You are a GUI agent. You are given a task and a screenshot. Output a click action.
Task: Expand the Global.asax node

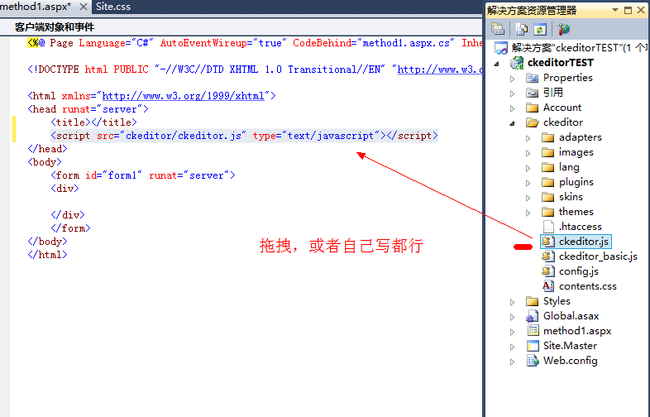[512, 317]
